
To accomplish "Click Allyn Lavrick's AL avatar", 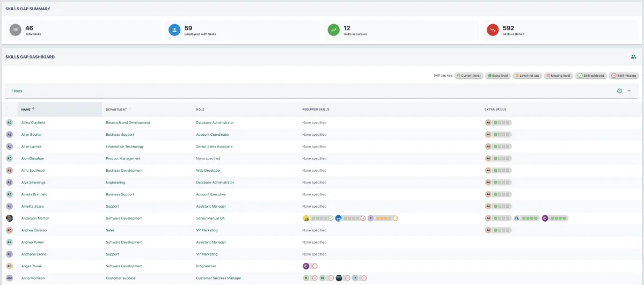I will click(x=9, y=147).
